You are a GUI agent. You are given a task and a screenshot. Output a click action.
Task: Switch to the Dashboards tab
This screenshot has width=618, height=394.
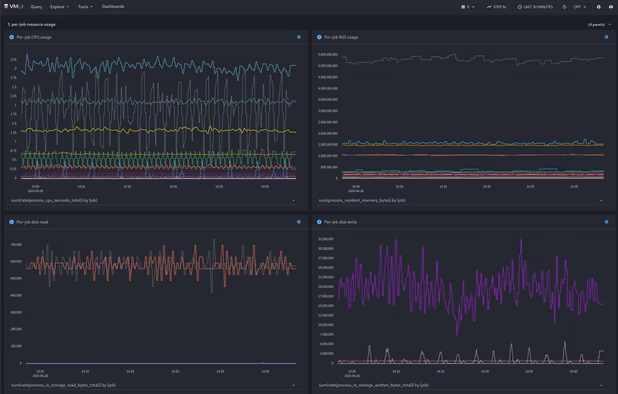[x=113, y=7]
